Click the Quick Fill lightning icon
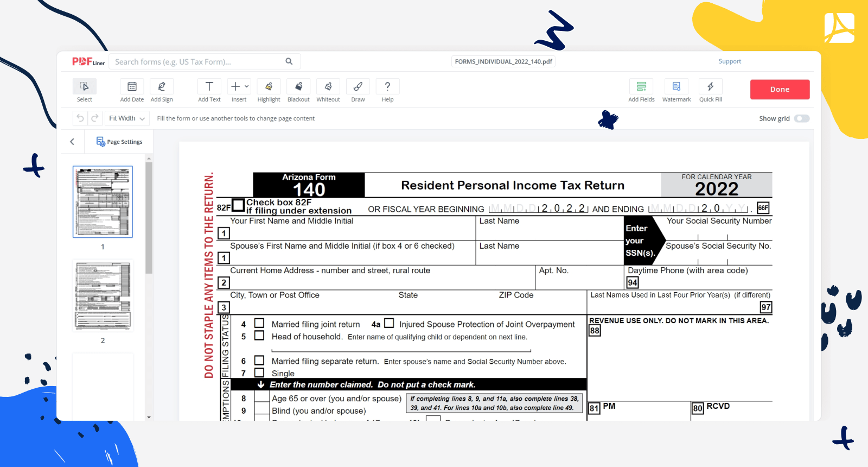The height and width of the screenshot is (467, 868). click(x=711, y=86)
